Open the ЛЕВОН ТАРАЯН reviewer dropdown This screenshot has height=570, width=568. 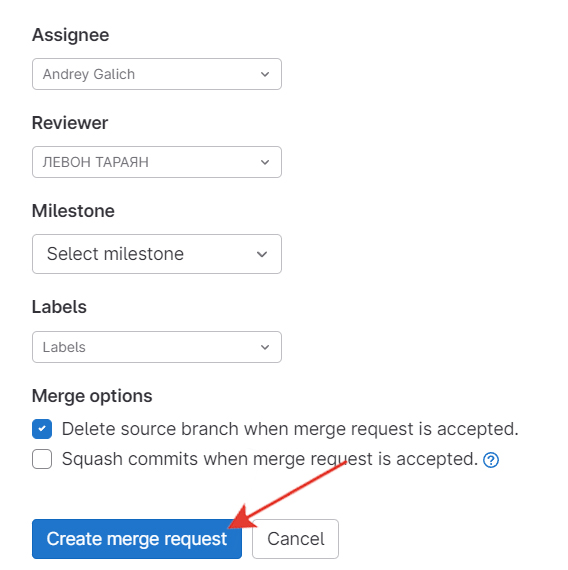157,162
